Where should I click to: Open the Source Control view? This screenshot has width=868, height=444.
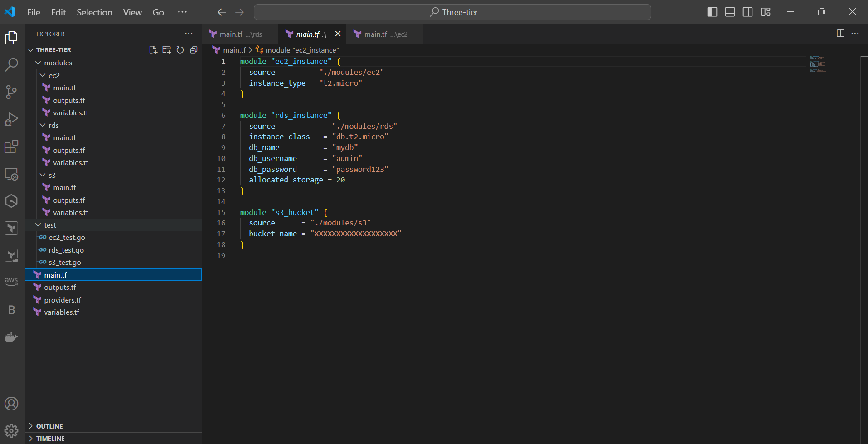[x=11, y=92]
